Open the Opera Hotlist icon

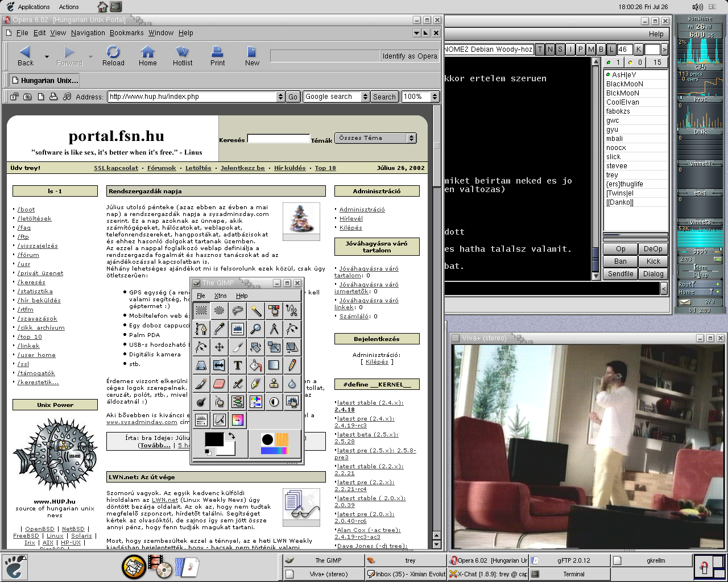[x=183, y=56]
